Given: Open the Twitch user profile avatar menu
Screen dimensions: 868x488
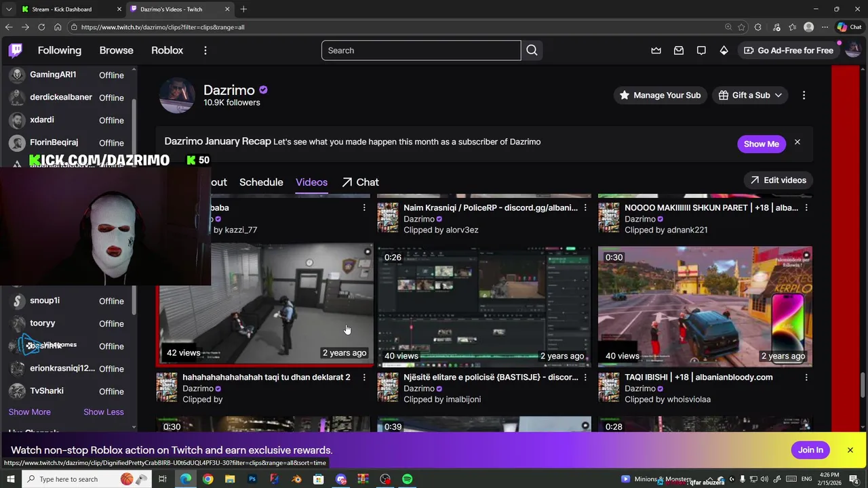Looking at the screenshot, I should pos(853,50).
